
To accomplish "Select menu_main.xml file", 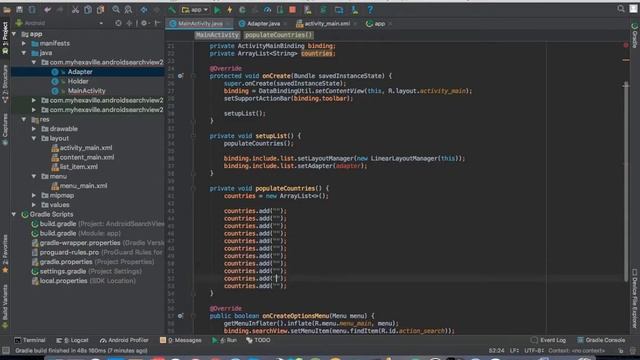I will click(x=83, y=186).
